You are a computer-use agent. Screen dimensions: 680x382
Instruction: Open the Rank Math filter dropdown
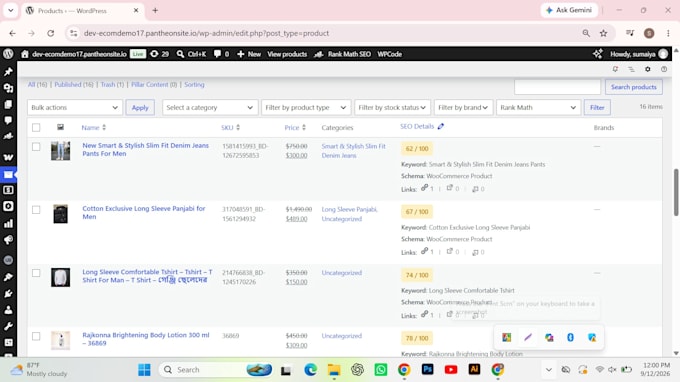coord(538,108)
